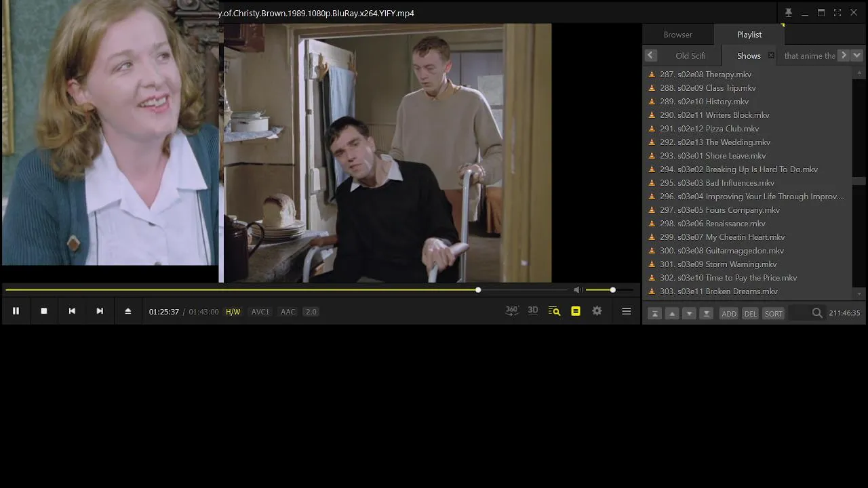The image size is (868, 488).
Task: Switch to the Playlist tab
Action: (x=749, y=35)
